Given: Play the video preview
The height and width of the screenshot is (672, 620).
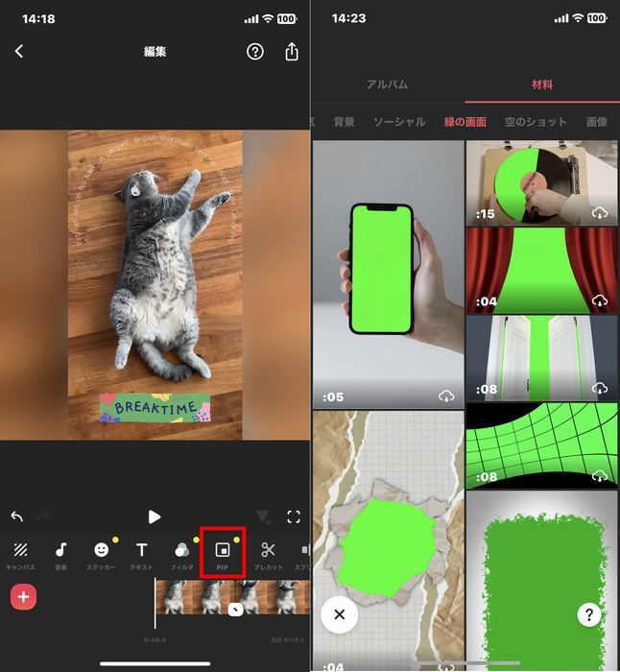Looking at the screenshot, I should click(x=155, y=516).
